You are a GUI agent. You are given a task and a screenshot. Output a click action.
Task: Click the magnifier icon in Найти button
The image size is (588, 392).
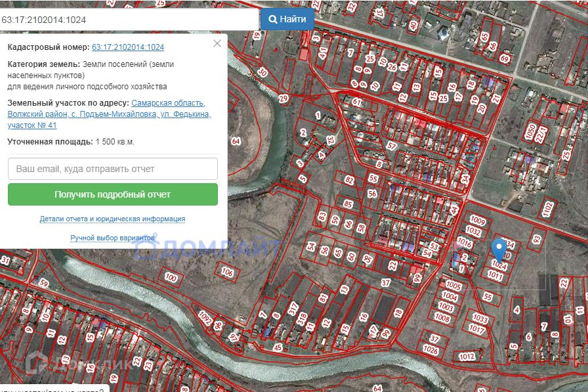pos(274,19)
